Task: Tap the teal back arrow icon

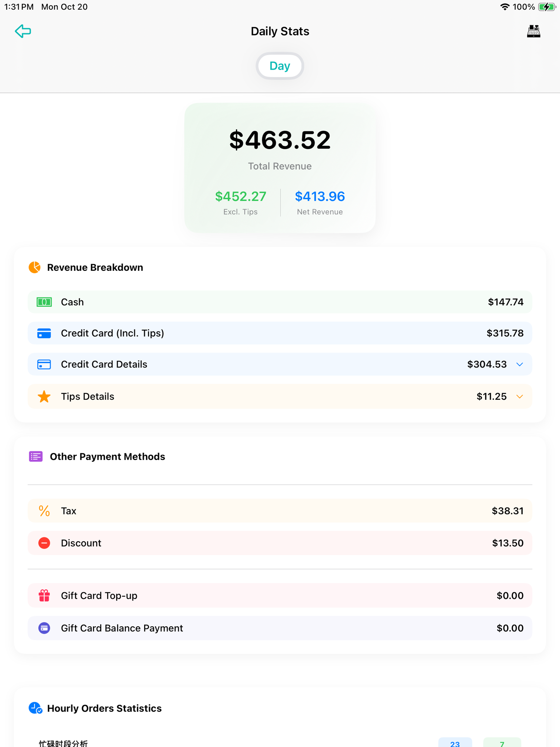Action: [23, 31]
